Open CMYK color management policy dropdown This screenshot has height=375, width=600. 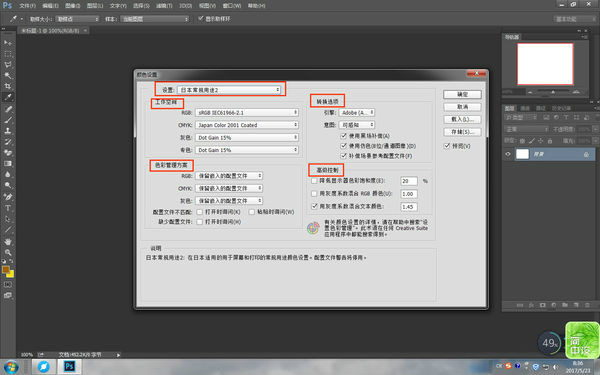(x=229, y=188)
